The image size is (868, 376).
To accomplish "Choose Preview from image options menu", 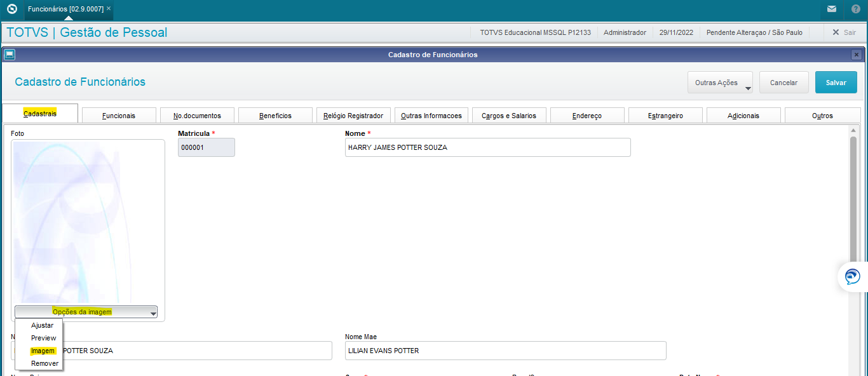I will [x=43, y=338].
